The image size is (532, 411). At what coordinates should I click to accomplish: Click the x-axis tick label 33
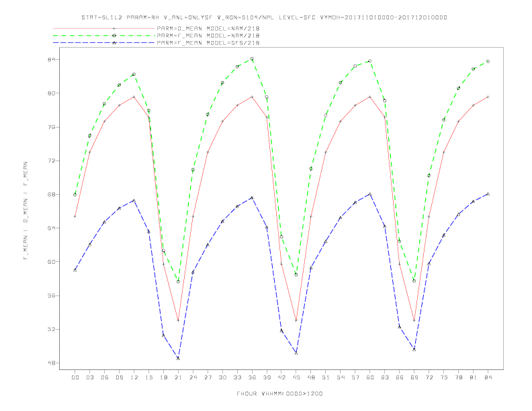coord(237,377)
